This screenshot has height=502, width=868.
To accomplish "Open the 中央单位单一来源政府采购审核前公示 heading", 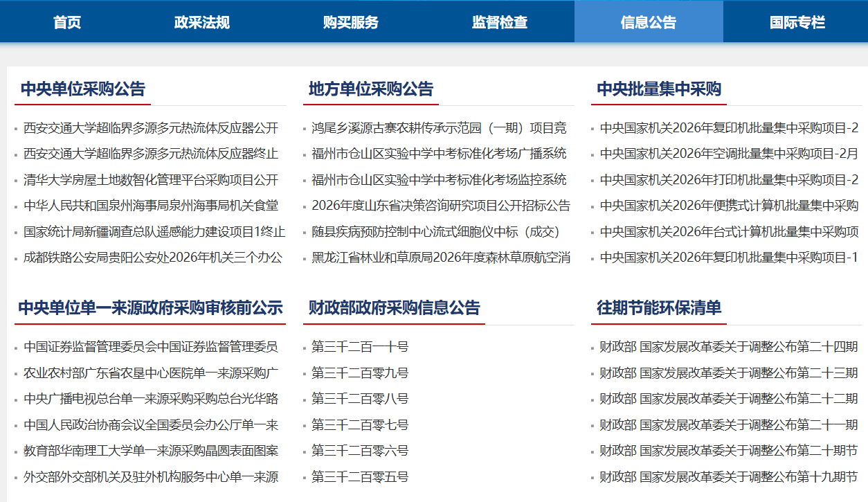I will (150, 308).
